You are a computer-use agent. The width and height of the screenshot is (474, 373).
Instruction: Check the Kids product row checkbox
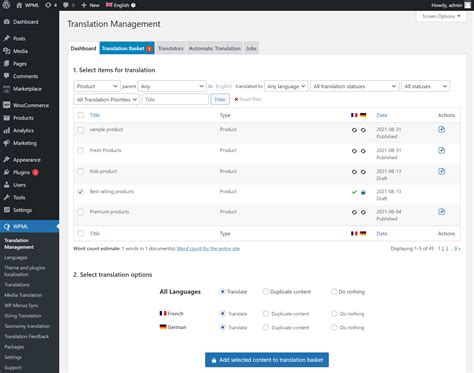[80, 172]
